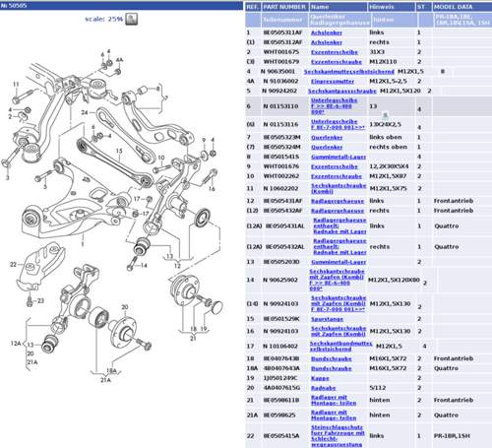Open Exzenterscheibe link for WHT001676
Screen dimensions: 492x448
click(335, 166)
